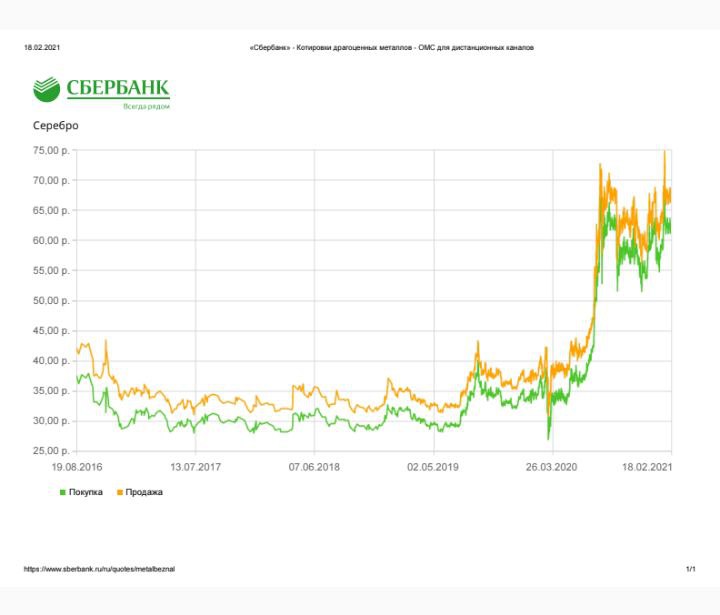Image resolution: width=720 pixels, height=615 pixels.
Task: Click the Sberbank green circle logo icon
Action: tap(46, 89)
